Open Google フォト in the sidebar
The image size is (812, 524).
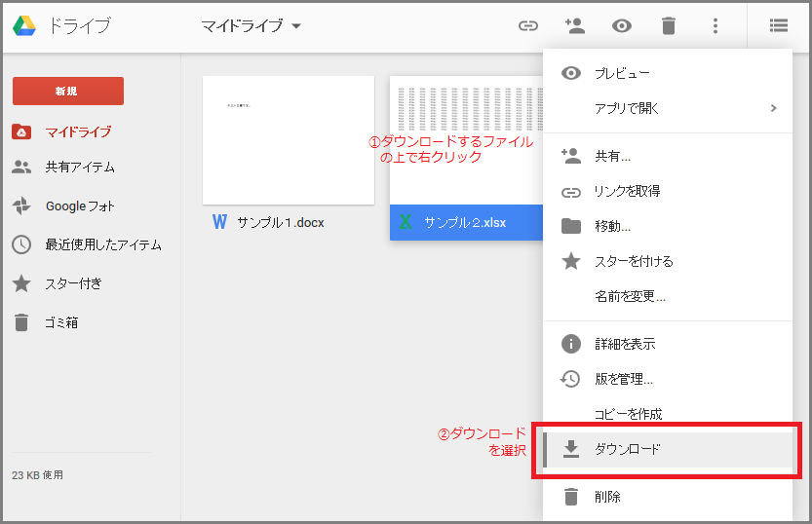80,206
